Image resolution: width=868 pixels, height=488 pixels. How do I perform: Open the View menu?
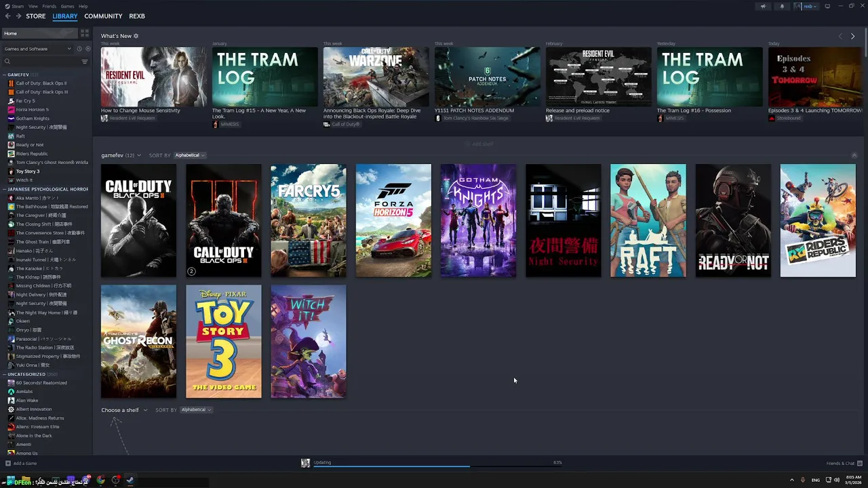33,6
